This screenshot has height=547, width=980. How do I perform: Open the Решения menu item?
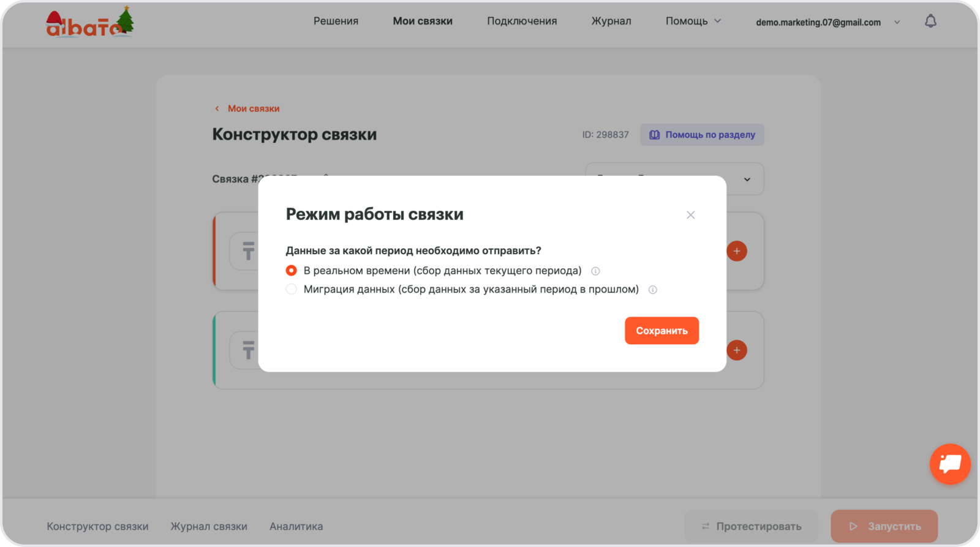[336, 21]
